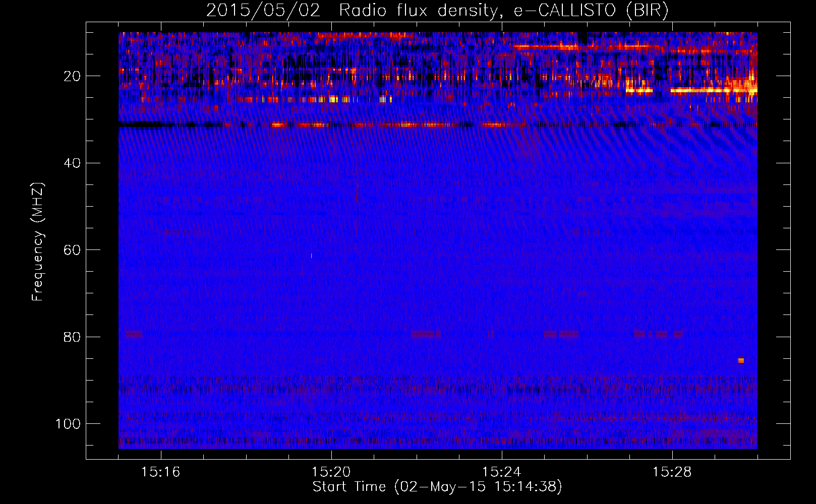The height and width of the screenshot is (504, 816).
Task: Click the 15:24 time tick label
Action: coord(501,472)
